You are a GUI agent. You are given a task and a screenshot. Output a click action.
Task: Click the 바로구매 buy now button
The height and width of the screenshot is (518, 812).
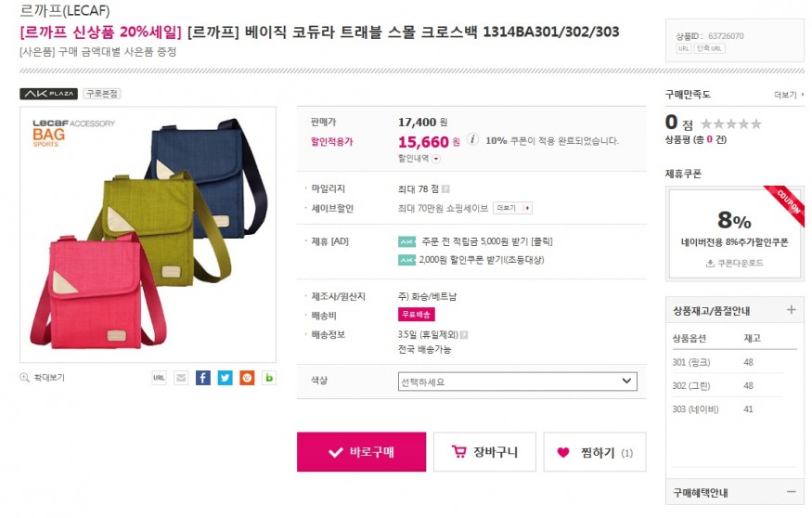pos(362,452)
